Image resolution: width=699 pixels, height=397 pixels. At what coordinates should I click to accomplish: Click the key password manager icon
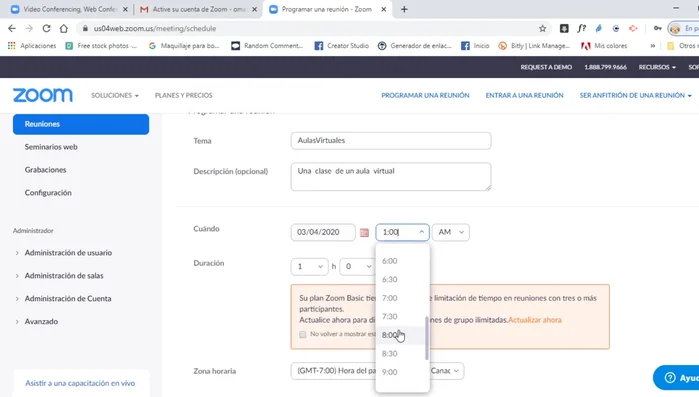658,29
